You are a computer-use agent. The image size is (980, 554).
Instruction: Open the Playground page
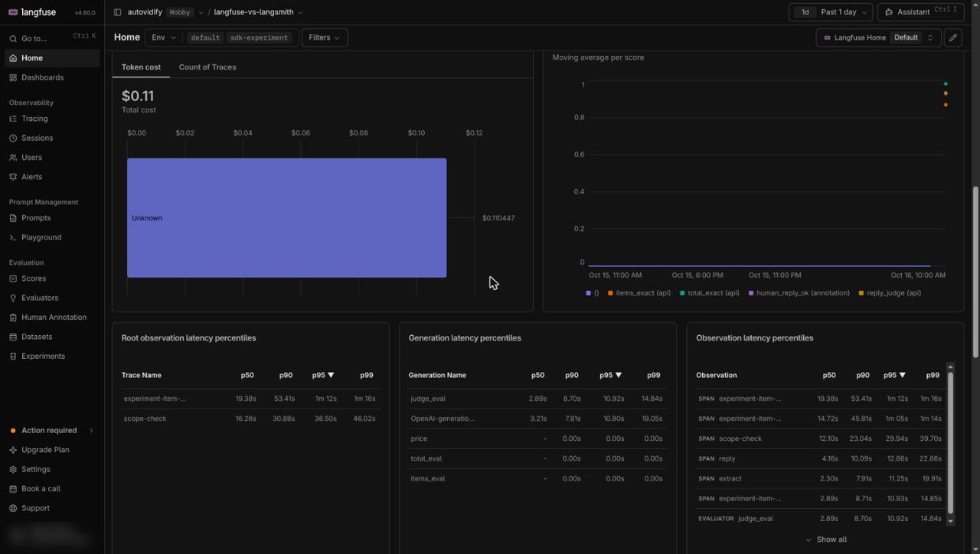tap(52, 237)
